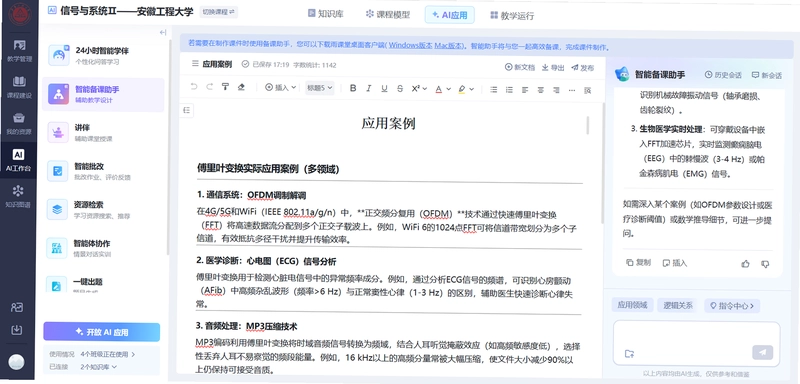Apply the red font color A
The image size is (800, 384).
click(439, 89)
